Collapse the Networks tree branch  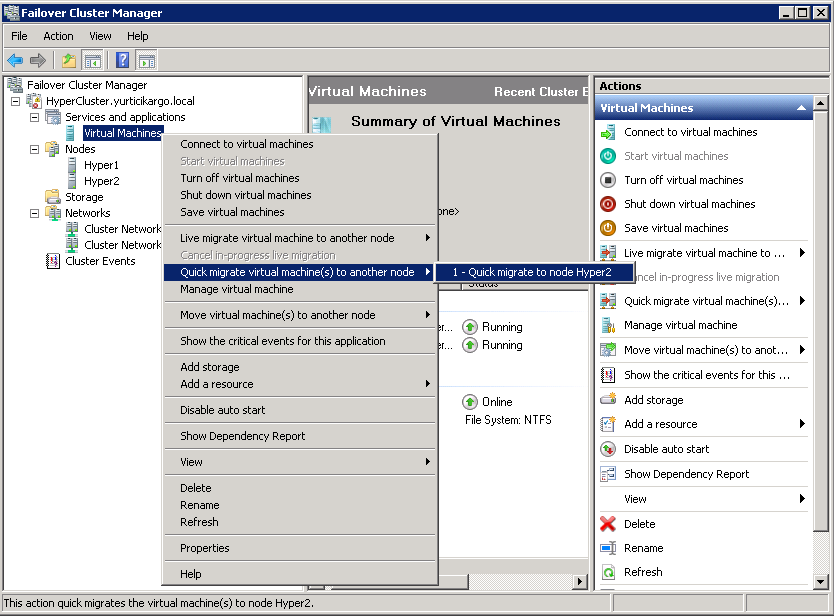pyautogui.click(x=34, y=213)
